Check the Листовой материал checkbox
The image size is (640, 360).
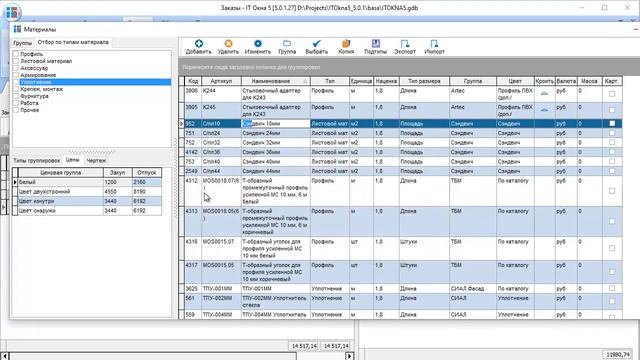coord(16,61)
